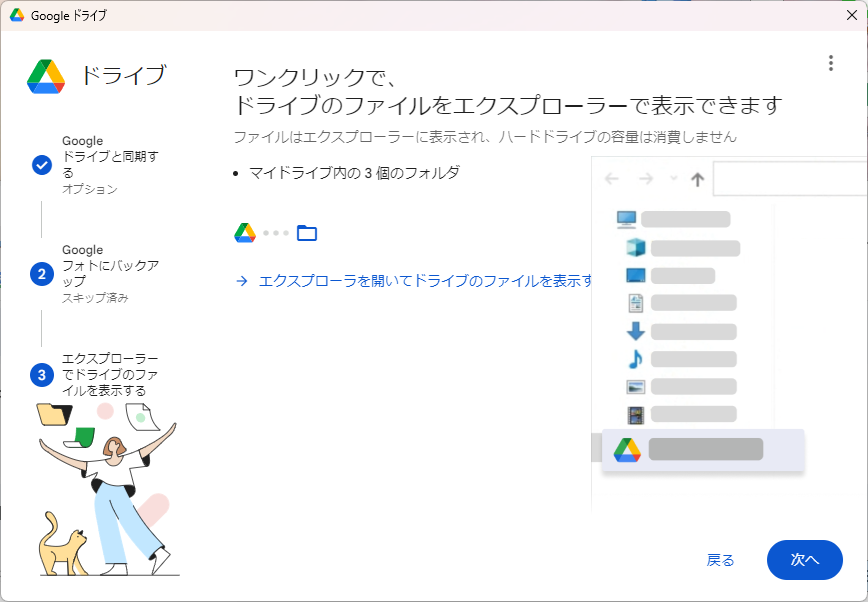Viewport: 868px width, 602px height.
Task: Select the エクスプローラーでドライブのファイルを表示する step label
Action: pos(110,374)
